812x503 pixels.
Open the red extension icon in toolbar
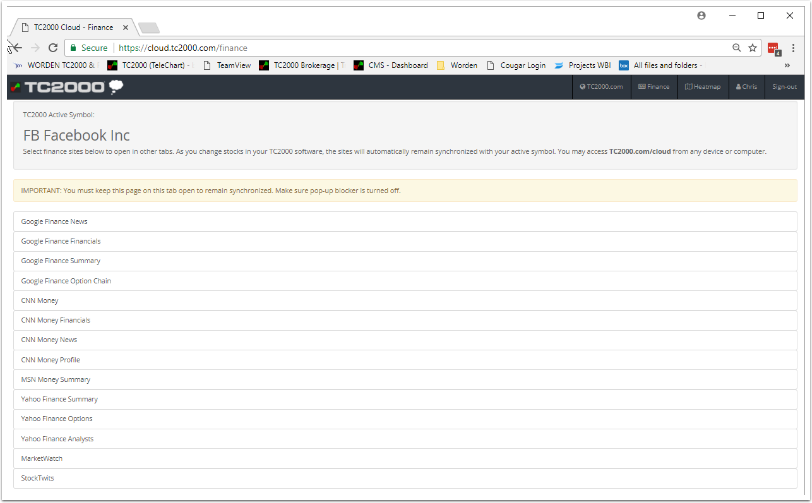(x=774, y=48)
